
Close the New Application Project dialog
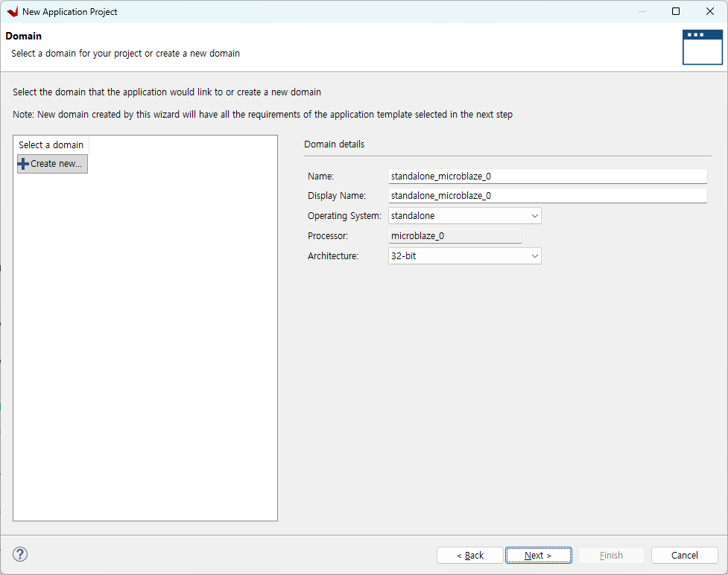710,12
